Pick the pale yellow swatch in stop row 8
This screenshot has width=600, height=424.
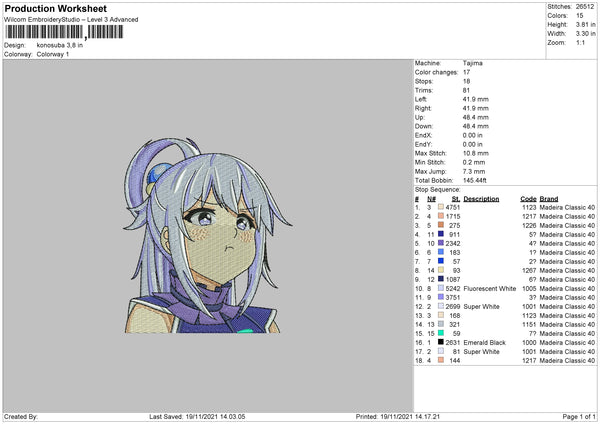click(441, 270)
